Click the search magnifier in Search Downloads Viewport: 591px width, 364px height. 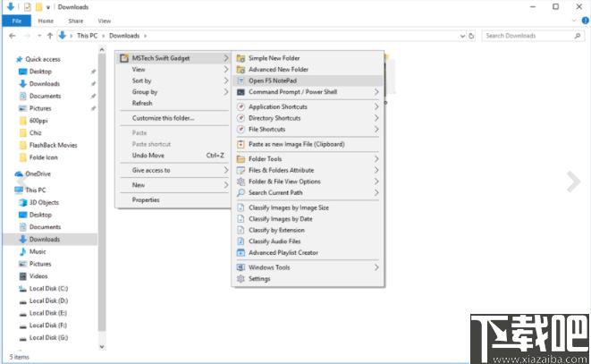pos(578,36)
